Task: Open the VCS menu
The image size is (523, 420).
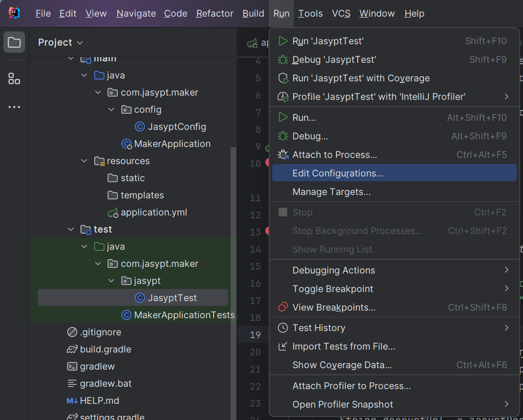Action: [341, 14]
